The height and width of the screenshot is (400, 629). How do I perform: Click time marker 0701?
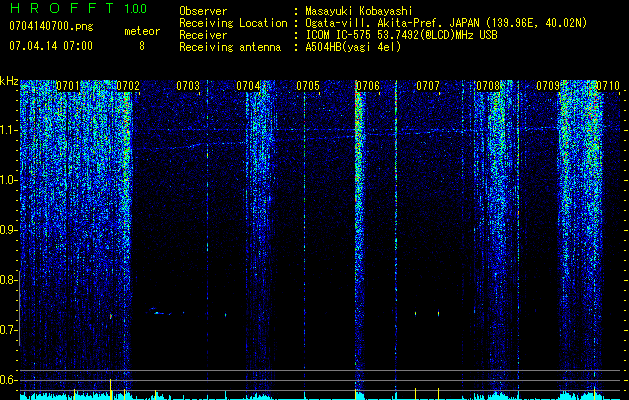(67, 86)
